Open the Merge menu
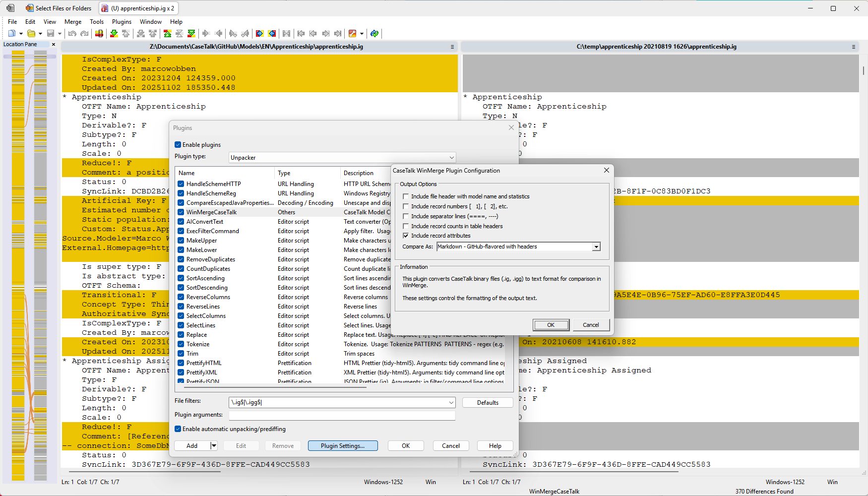868x496 pixels. 73,22
